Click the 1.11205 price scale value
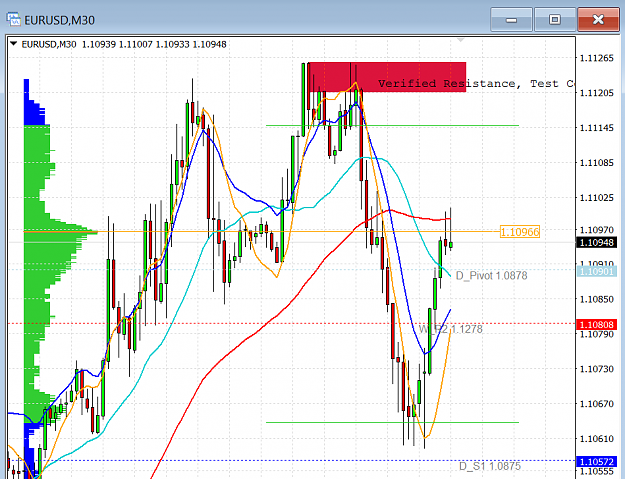Image resolution: width=625 pixels, height=479 pixels. coord(596,93)
